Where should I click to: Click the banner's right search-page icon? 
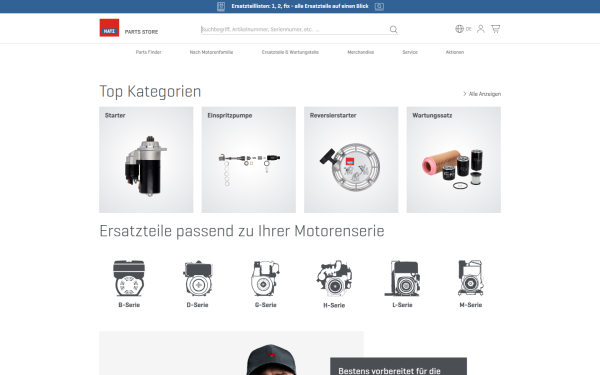coord(379,7)
